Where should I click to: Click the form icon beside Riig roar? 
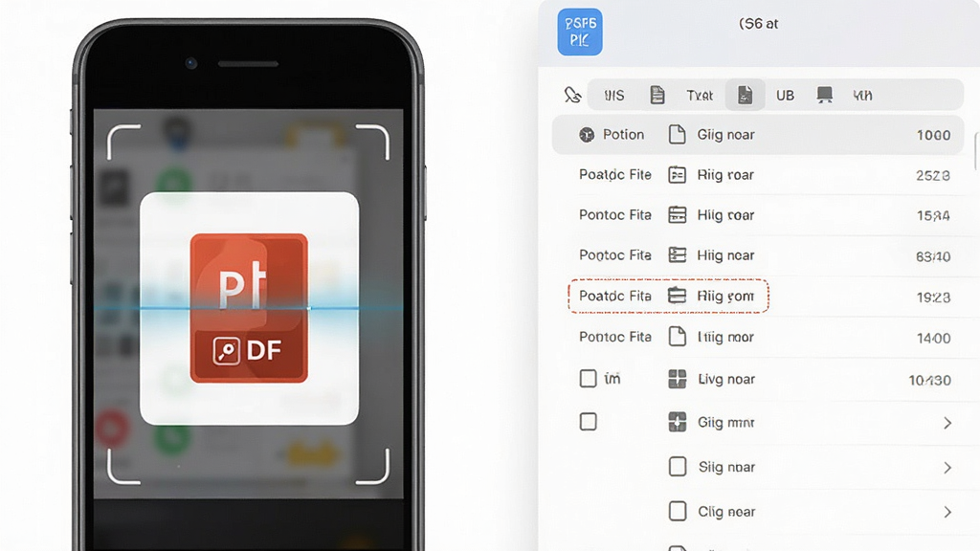[x=677, y=175]
